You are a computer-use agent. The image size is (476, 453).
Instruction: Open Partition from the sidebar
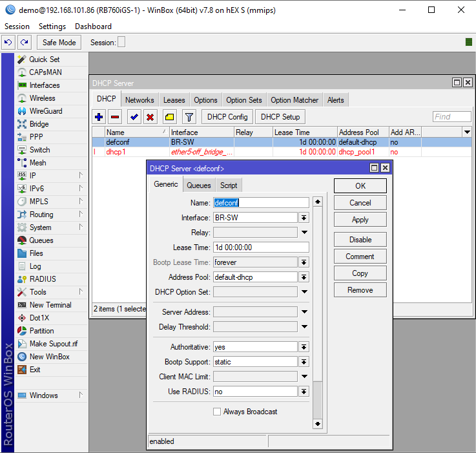(51, 331)
